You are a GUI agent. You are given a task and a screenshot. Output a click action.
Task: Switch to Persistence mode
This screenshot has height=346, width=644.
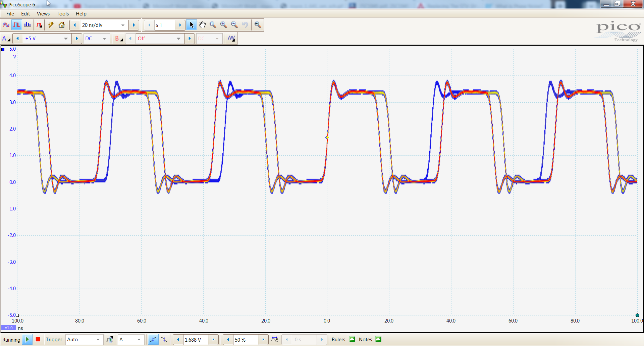[17, 25]
